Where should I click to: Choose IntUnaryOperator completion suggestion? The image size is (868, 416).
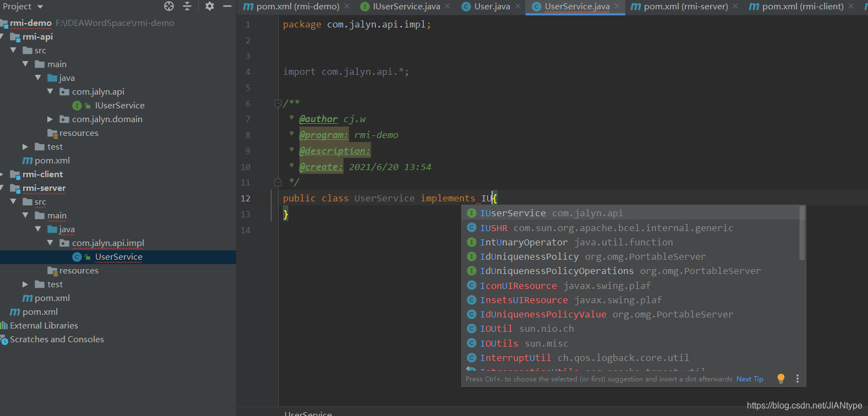point(630,242)
